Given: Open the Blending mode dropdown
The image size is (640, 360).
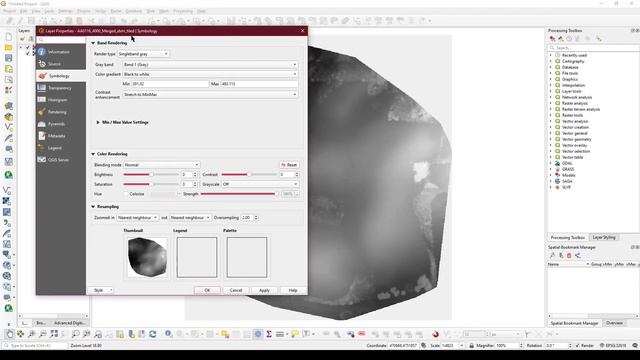Looking at the screenshot, I should coord(161,165).
